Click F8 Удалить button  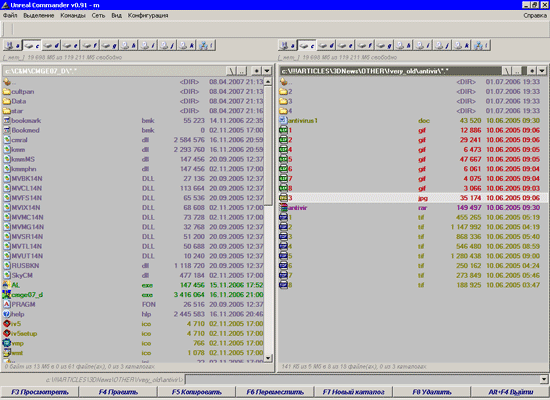(x=431, y=392)
